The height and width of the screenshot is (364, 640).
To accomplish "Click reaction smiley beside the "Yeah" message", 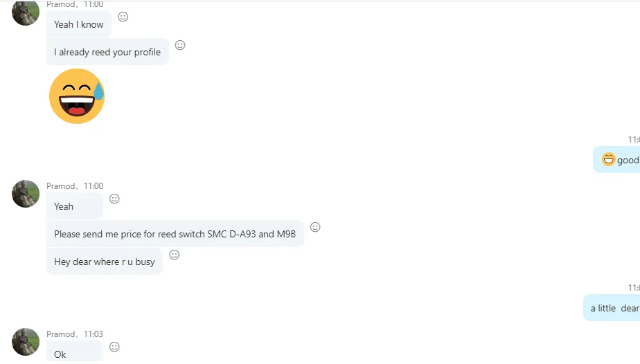I will click(114, 199).
